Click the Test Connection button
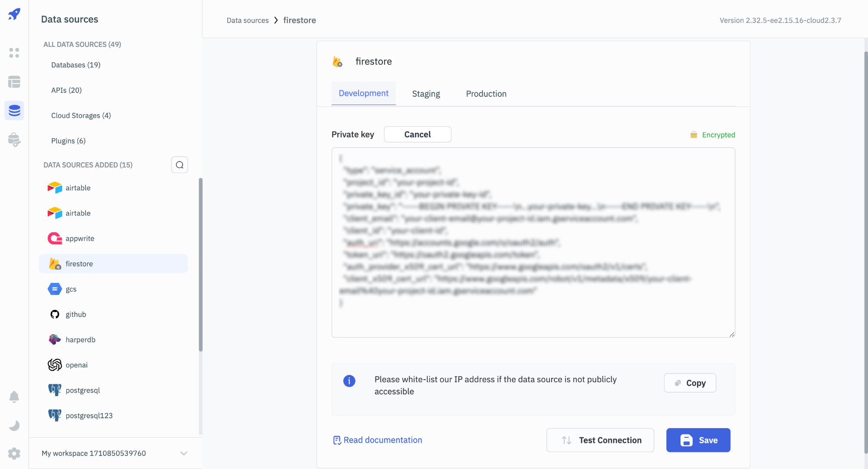 (600, 440)
